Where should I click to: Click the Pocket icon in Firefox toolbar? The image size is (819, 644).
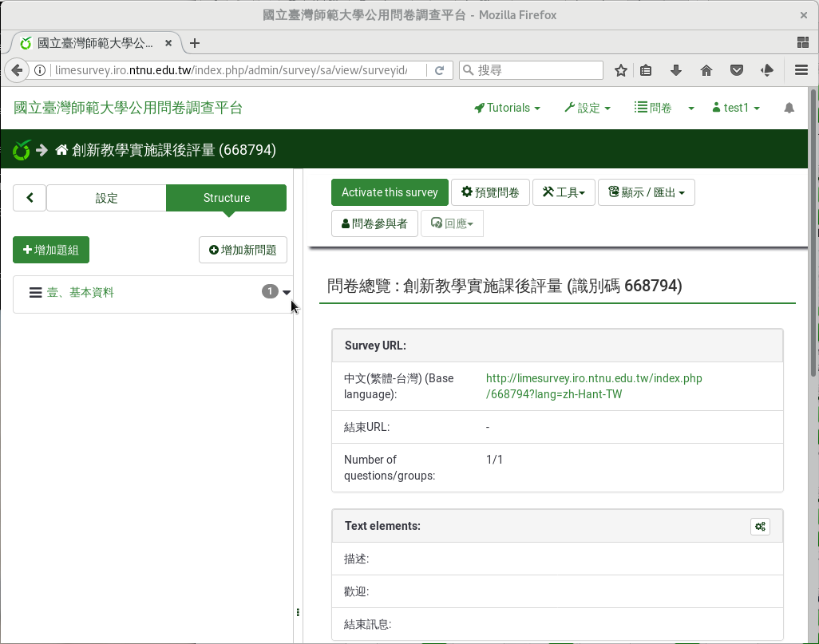737,70
